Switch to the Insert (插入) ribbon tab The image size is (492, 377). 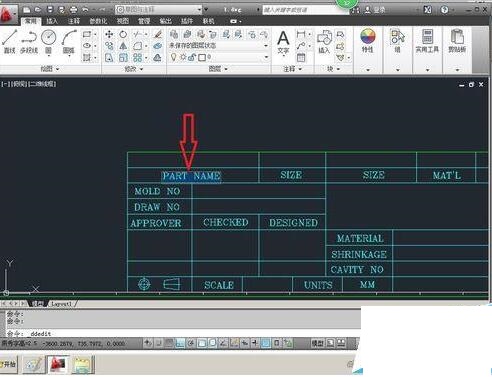click(x=52, y=21)
